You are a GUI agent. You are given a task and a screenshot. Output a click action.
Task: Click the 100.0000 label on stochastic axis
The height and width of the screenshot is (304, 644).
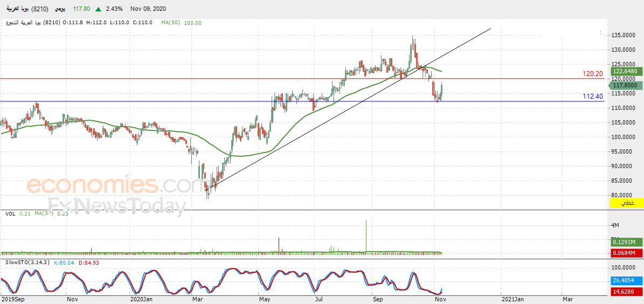coord(624,267)
